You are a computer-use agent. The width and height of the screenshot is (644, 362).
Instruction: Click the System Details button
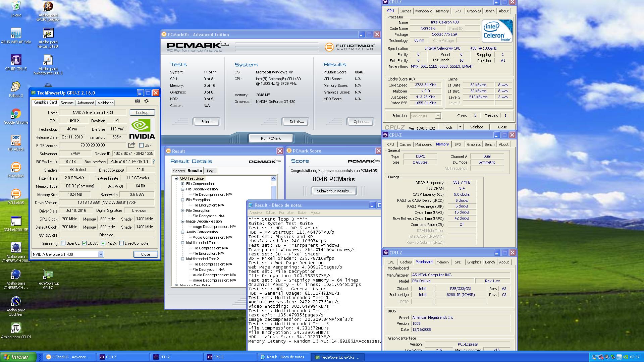pos(297,122)
